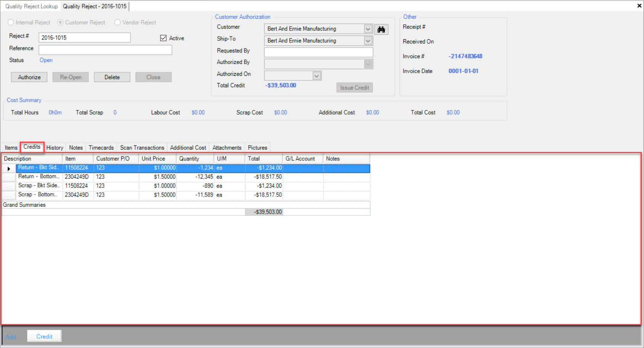Sort by the Item column header
Image resolution: width=644 pixels, height=348 pixels.
[x=78, y=159]
